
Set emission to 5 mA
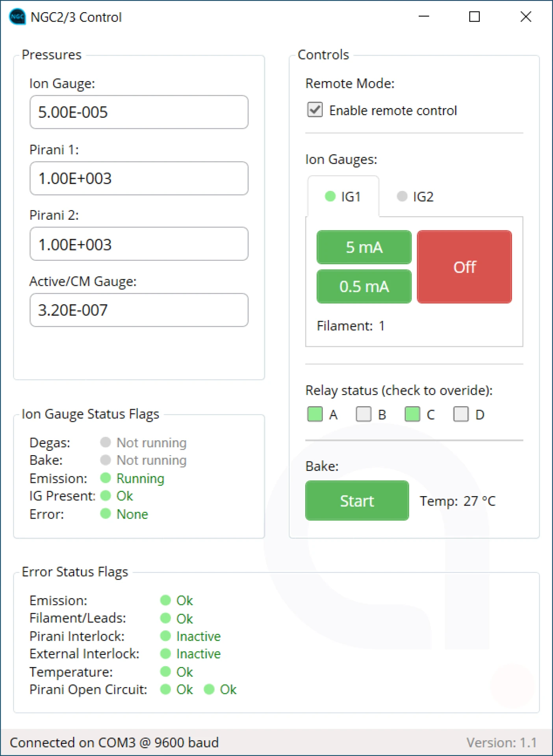364,247
